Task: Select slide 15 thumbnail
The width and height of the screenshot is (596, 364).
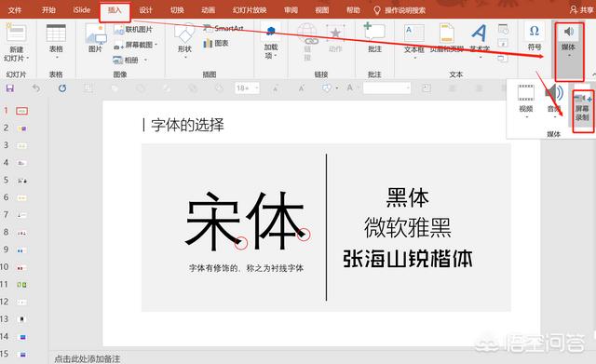Action: tap(21, 354)
